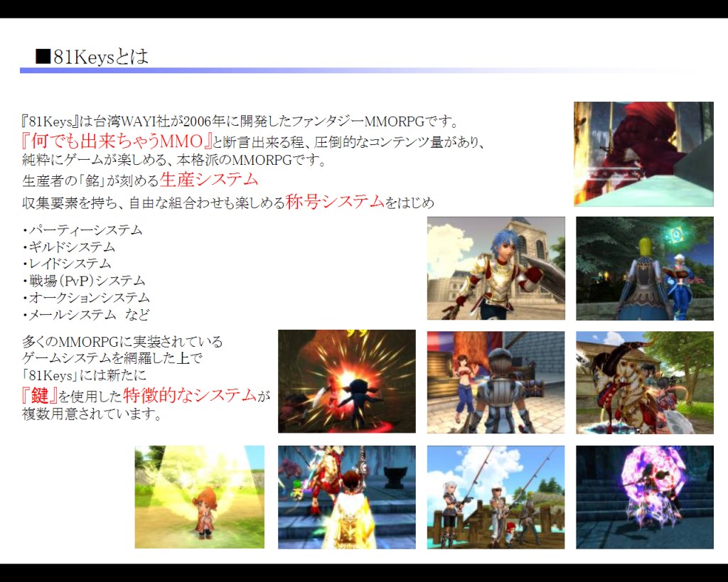Click the black square bullet before 81Keys
This screenshot has height=582, width=728.
[x=43, y=57]
